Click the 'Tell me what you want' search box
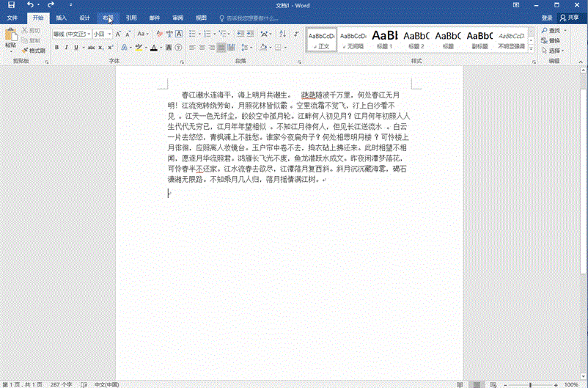The height and width of the screenshot is (388, 588). 252,18
